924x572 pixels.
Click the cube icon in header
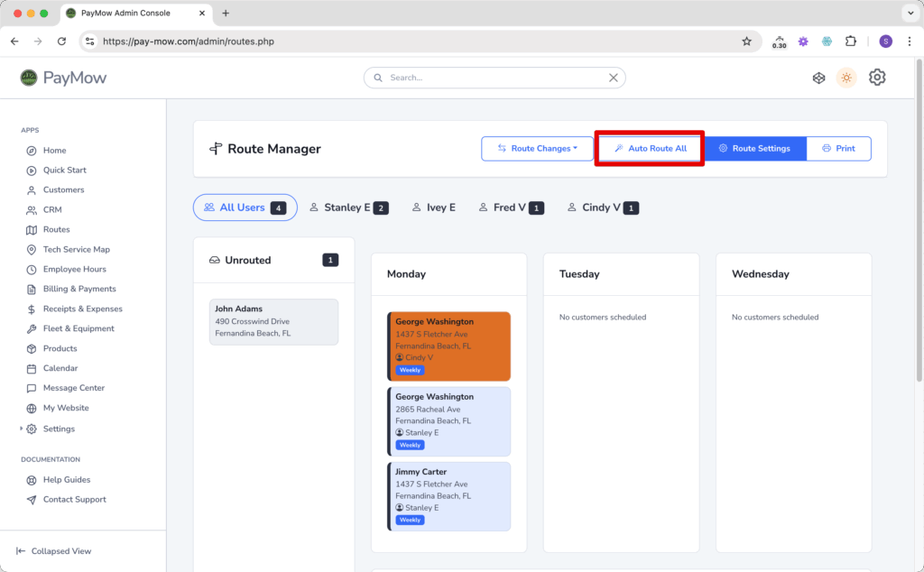[x=818, y=78]
